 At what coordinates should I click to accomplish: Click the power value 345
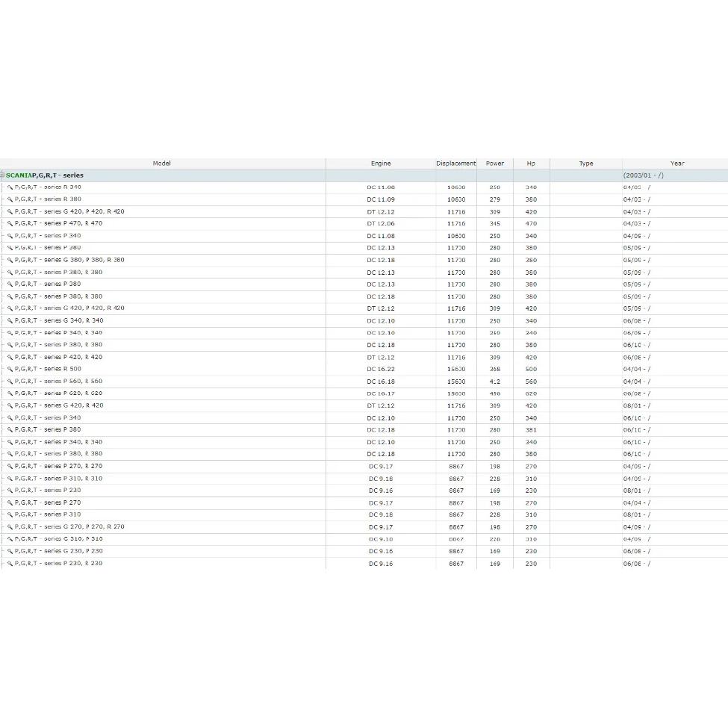pos(495,224)
